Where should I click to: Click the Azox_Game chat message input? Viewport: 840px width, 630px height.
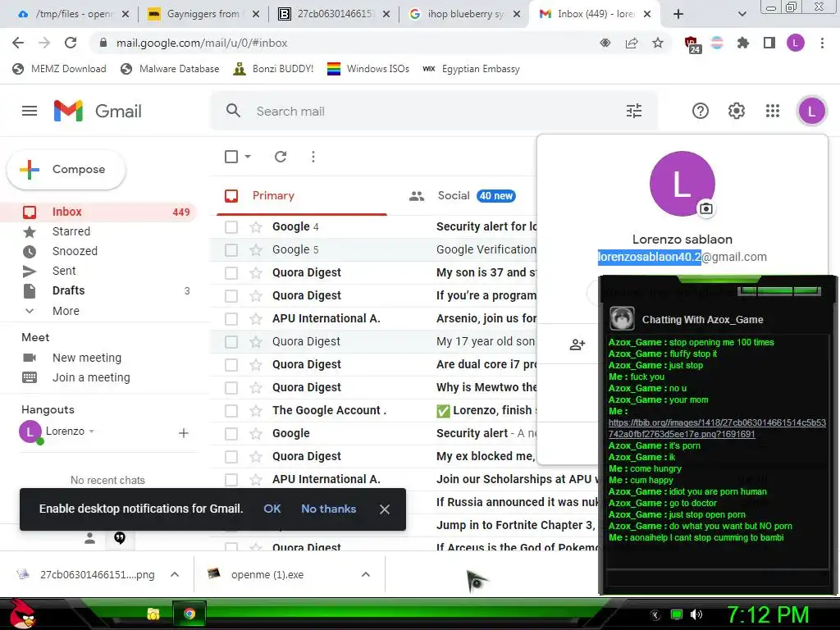coord(717,577)
